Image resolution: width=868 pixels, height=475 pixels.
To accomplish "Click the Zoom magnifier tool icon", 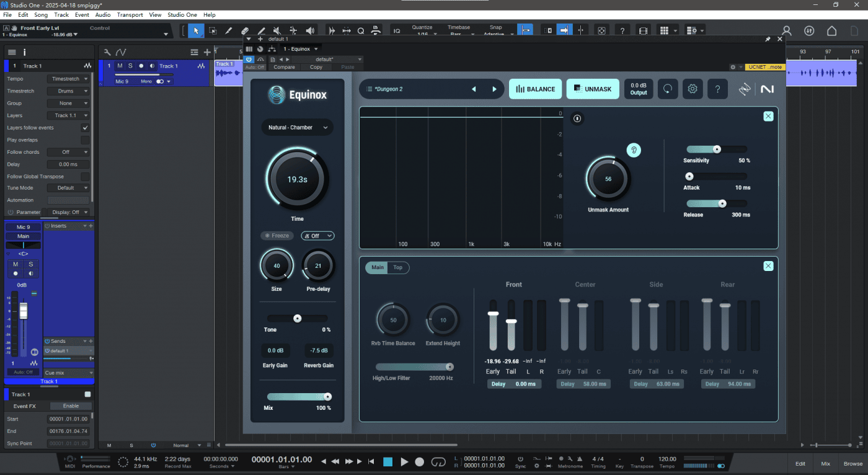I will pyautogui.click(x=361, y=30).
